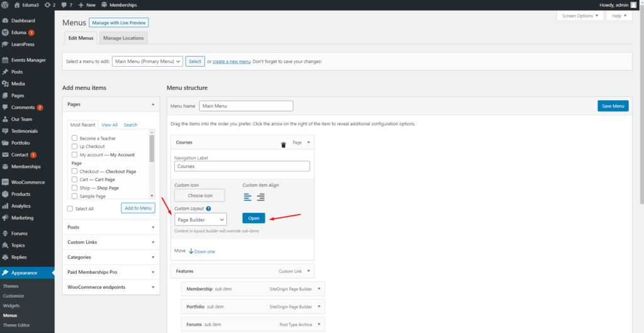Expand the WooCommerce endpoints panel
Viewport: 644px width, 333px height.
[x=153, y=287]
